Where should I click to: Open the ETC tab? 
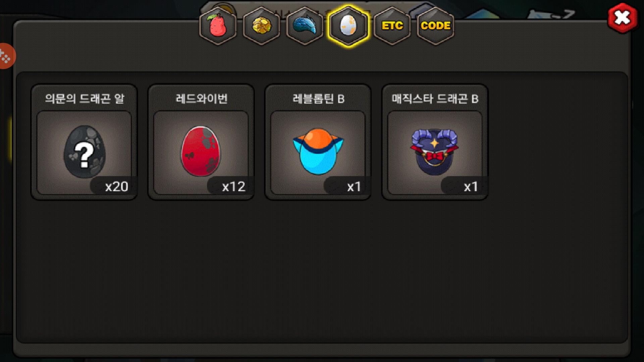[x=392, y=26]
